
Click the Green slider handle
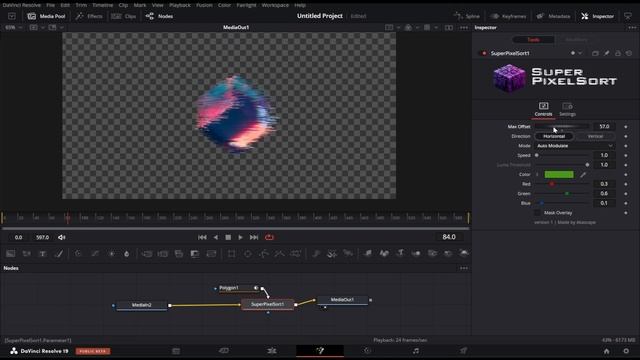click(567, 193)
